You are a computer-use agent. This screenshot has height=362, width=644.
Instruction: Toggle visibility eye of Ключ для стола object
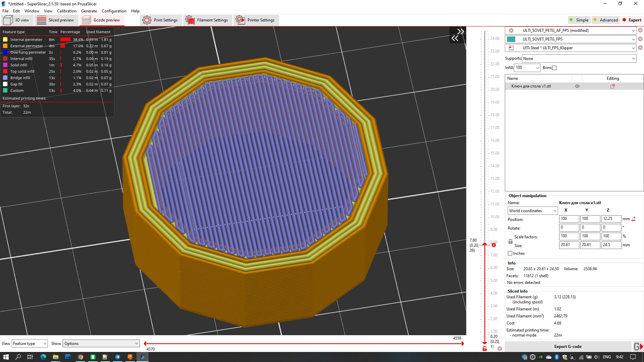[577, 86]
